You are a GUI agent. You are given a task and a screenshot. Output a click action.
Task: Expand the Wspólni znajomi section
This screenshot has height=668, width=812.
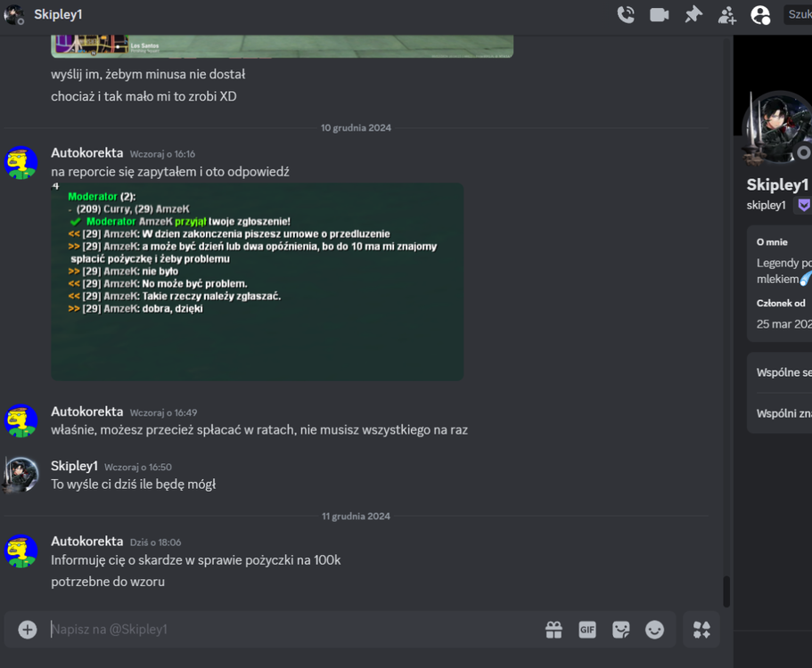click(784, 413)
